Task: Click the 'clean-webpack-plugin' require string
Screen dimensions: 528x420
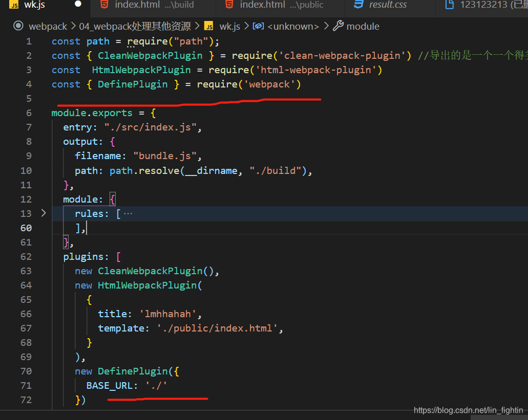Action: (x=342, y=55)
